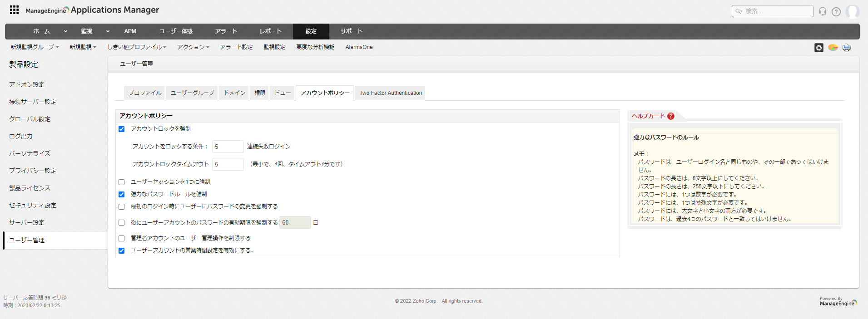Open the アクション dropdown menu

pyautogui.click(x=193, y=47)
